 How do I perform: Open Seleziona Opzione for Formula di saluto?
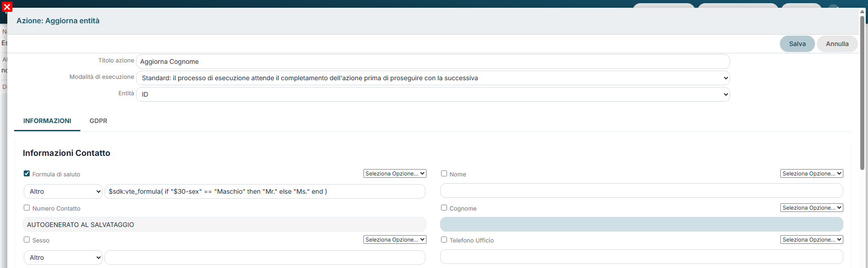pyautogui.click(x=395, y=174)
